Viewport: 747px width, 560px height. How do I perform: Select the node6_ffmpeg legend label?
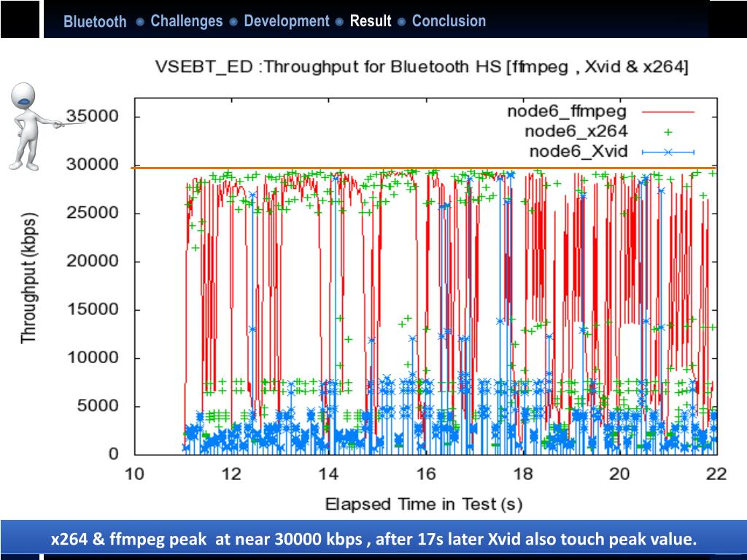coord(567,112)
